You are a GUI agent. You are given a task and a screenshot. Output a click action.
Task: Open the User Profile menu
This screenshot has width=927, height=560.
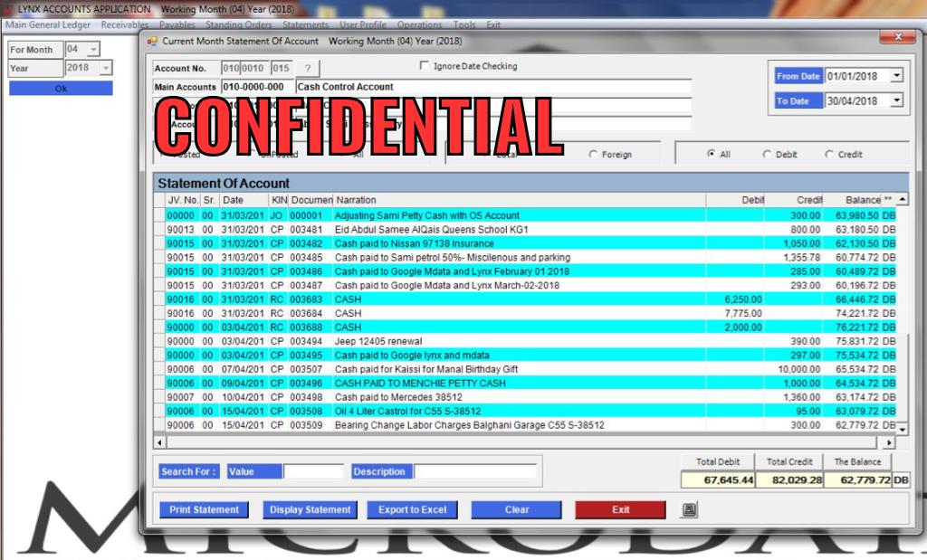(362, 24)
